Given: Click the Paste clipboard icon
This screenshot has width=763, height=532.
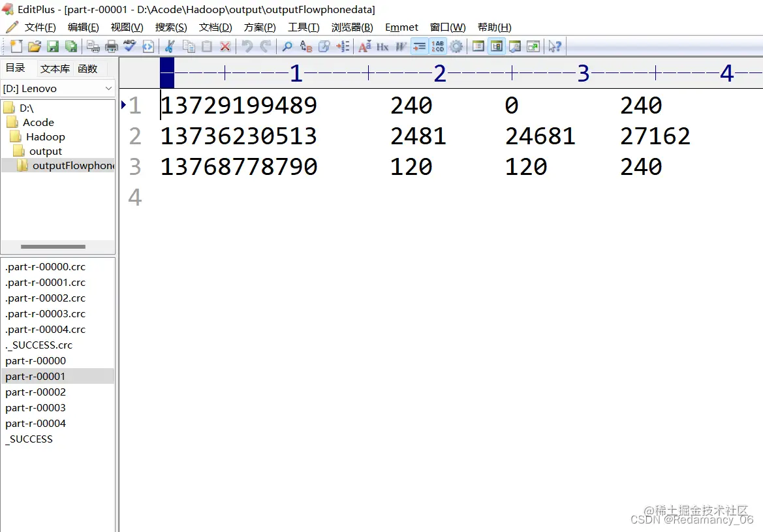Looking at the screenshot, I should coord(207,47).
